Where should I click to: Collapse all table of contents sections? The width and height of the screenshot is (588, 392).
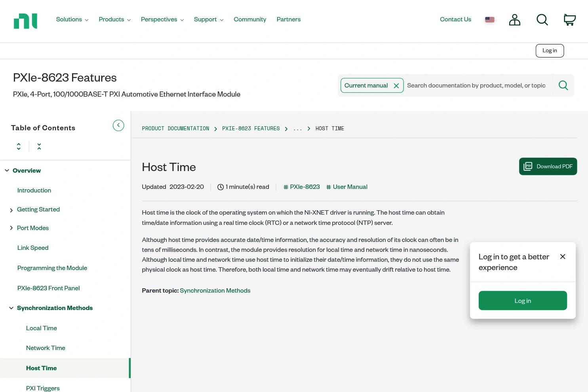pos(39,147)
